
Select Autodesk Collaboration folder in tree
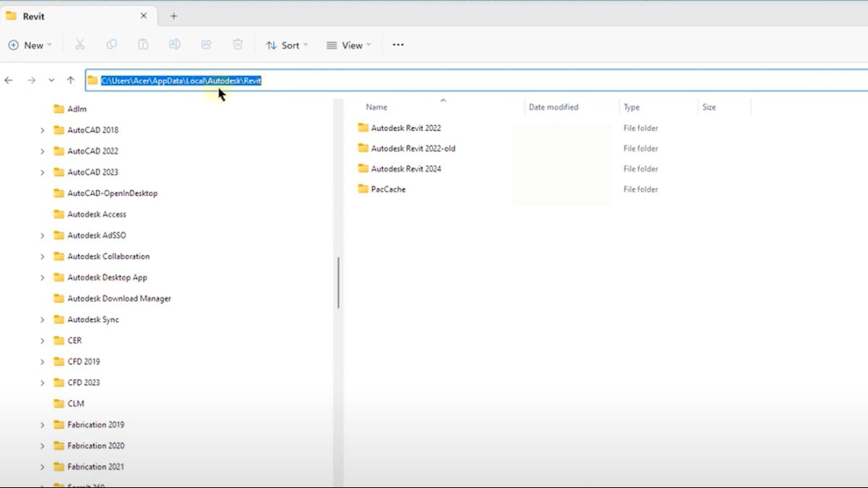109,257
